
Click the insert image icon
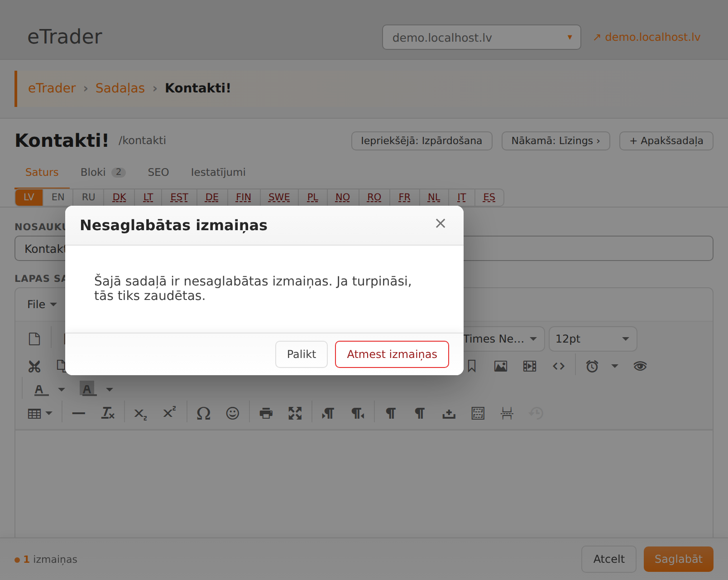pos(501,366)
